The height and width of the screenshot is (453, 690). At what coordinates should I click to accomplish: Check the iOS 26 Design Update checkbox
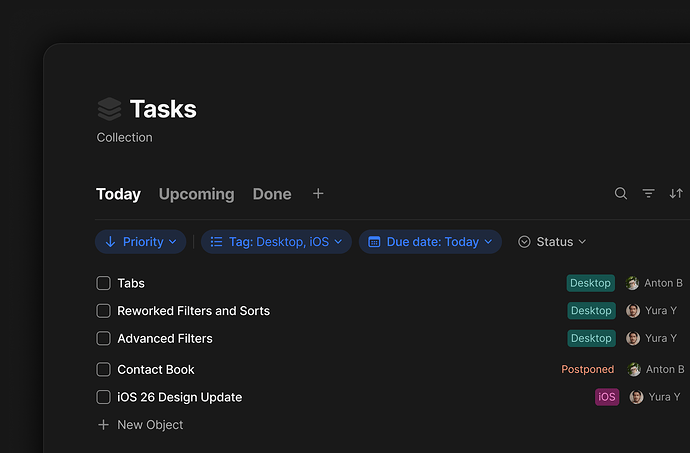tap(103, 397)
